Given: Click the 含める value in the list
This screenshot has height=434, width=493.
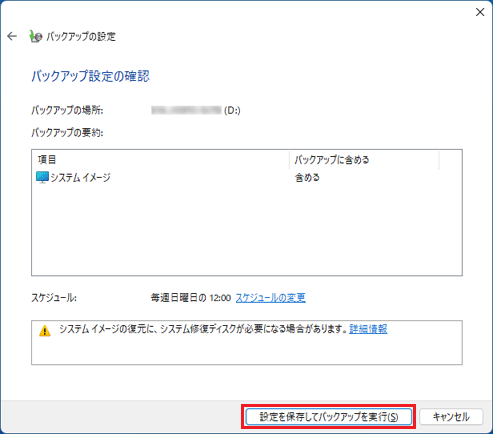Looking at the screenshot, I should coord(307,178).
